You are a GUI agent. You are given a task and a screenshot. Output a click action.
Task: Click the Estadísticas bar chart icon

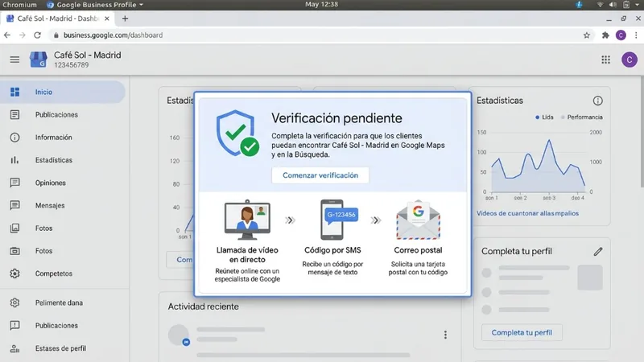14,160
